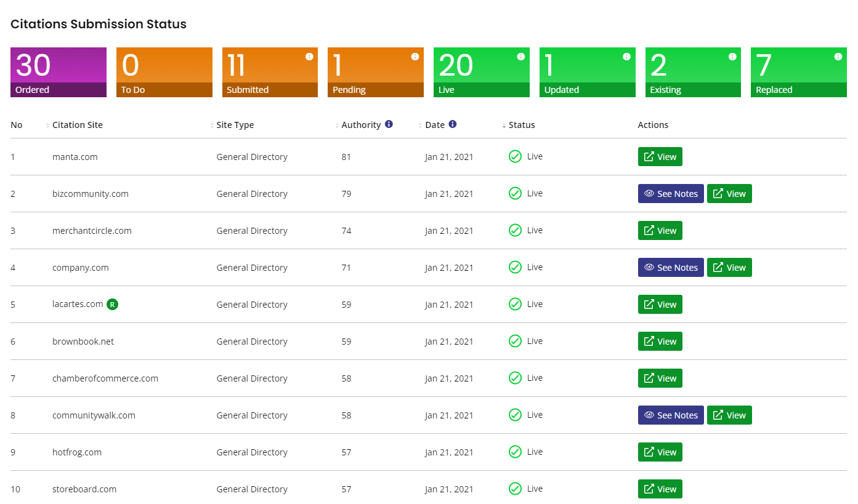
Task: Click the brownbook.net site name
Action: click(83, 342)
